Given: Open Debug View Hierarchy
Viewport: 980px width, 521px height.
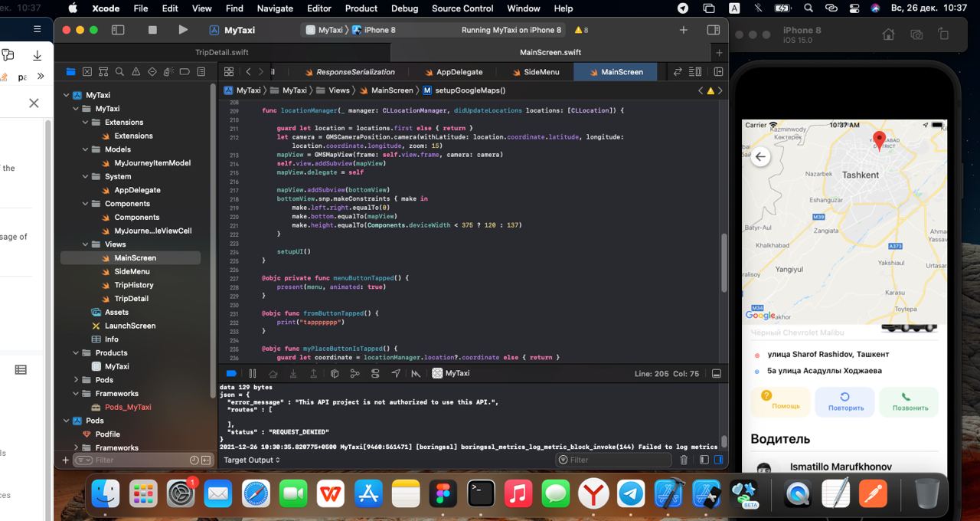Looking at the screenshot, I should tap(334, 373).
